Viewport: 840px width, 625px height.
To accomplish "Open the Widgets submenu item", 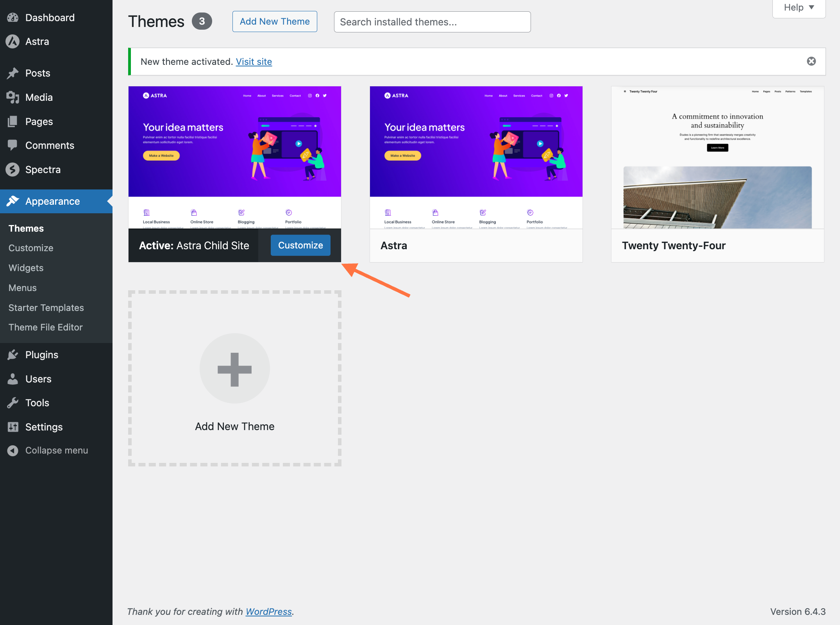I will [x=26, y=268].
